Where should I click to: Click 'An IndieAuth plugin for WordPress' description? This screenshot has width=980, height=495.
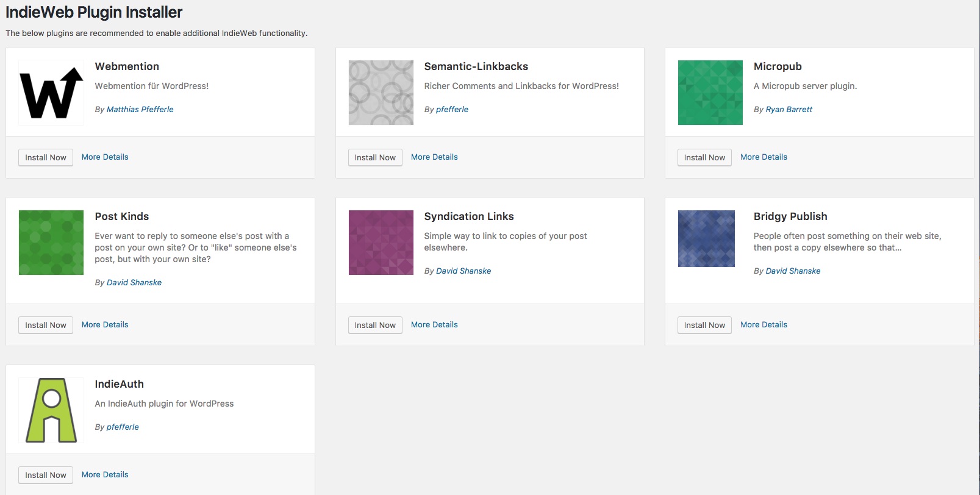[164, 404]
